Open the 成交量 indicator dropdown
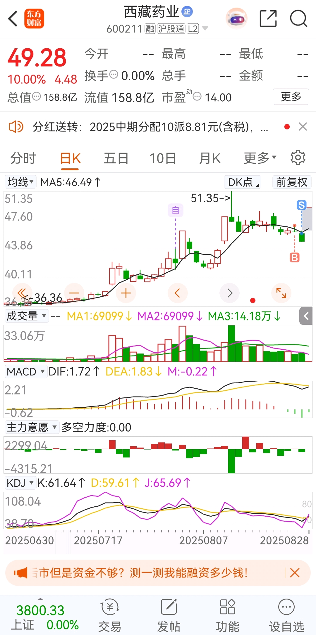Screen dimensions: 316x644 [x=26, y=316]
